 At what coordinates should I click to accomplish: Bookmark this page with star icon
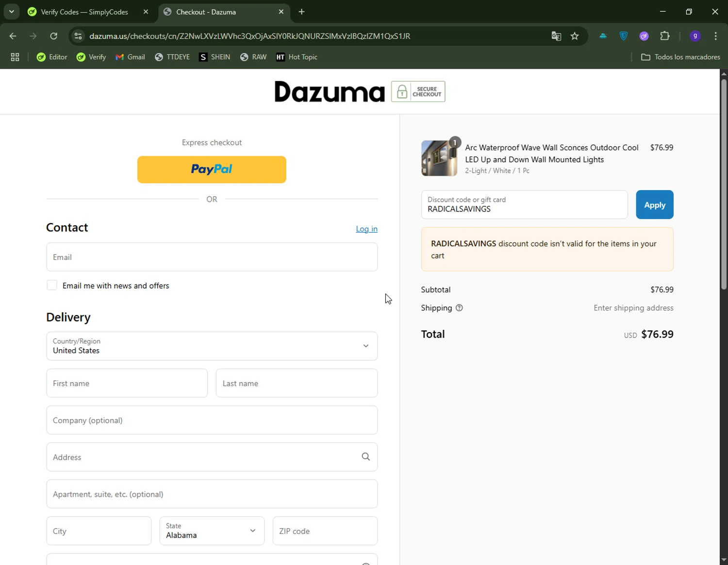tap(575, 36)
